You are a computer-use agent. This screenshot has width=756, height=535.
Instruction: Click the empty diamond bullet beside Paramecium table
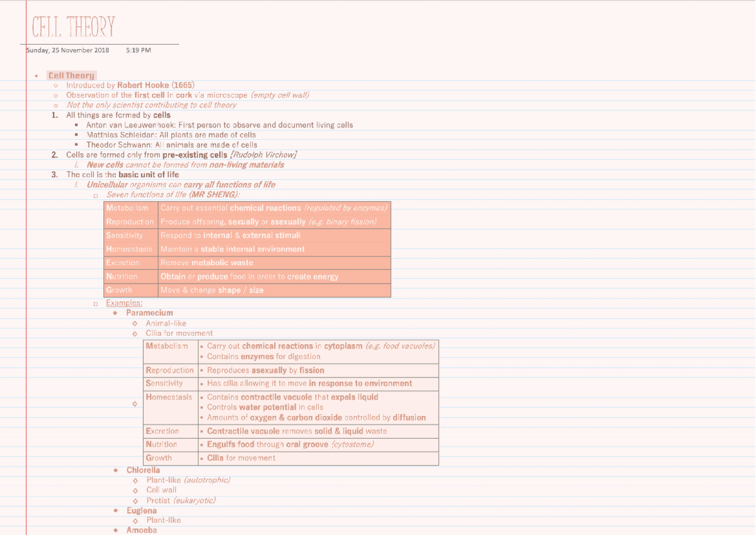(135, 404)
